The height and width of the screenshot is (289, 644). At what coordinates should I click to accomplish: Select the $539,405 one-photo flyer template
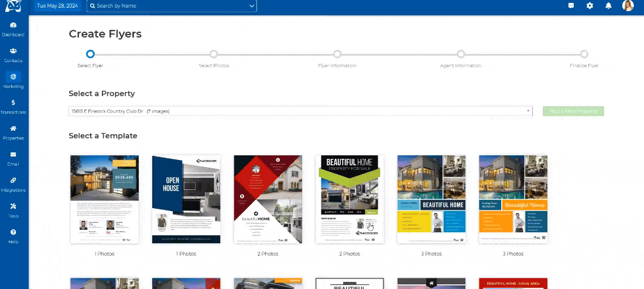104,199
